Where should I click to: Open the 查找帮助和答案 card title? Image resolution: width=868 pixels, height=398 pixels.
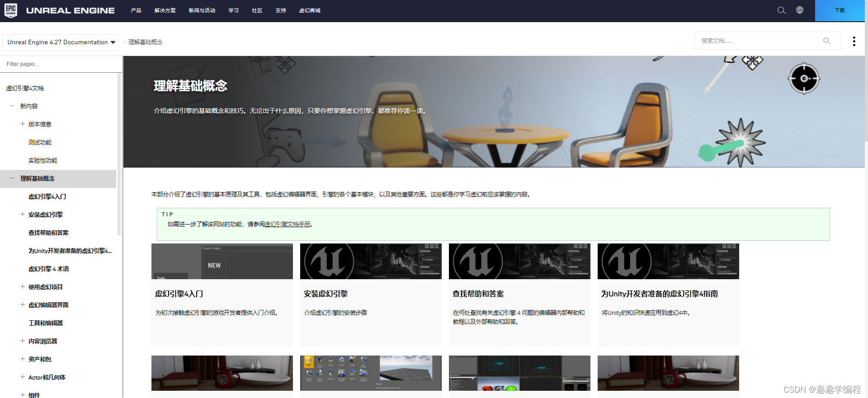478,294
